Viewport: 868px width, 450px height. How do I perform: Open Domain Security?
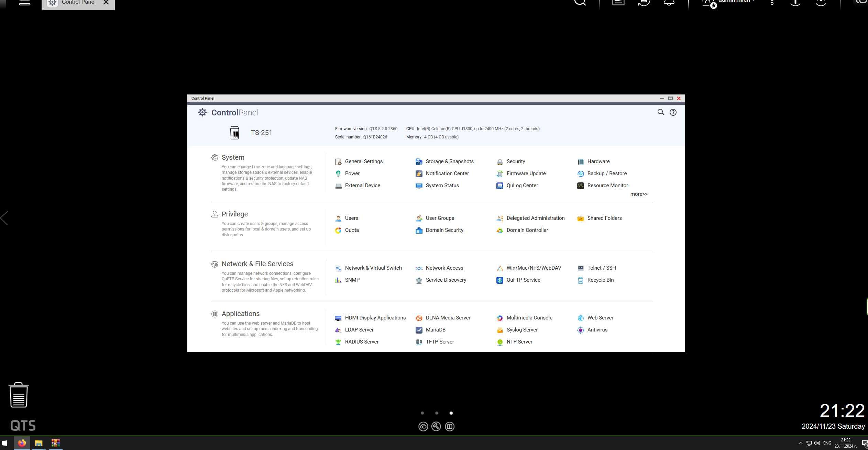[439, 230]
